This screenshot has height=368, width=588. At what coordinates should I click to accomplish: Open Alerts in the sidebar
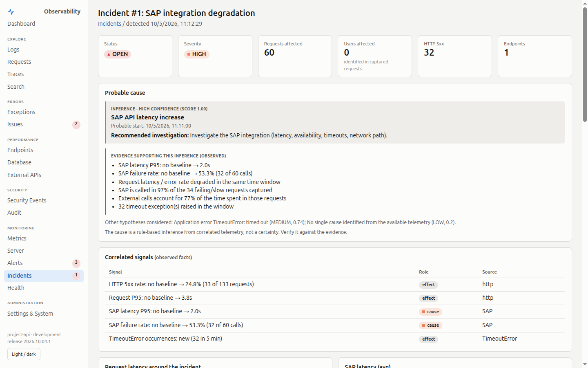pos(44,263)
